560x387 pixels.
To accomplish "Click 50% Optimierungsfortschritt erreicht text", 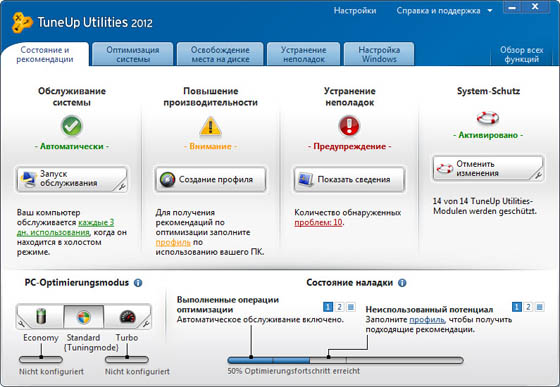I will pos(294,371).
